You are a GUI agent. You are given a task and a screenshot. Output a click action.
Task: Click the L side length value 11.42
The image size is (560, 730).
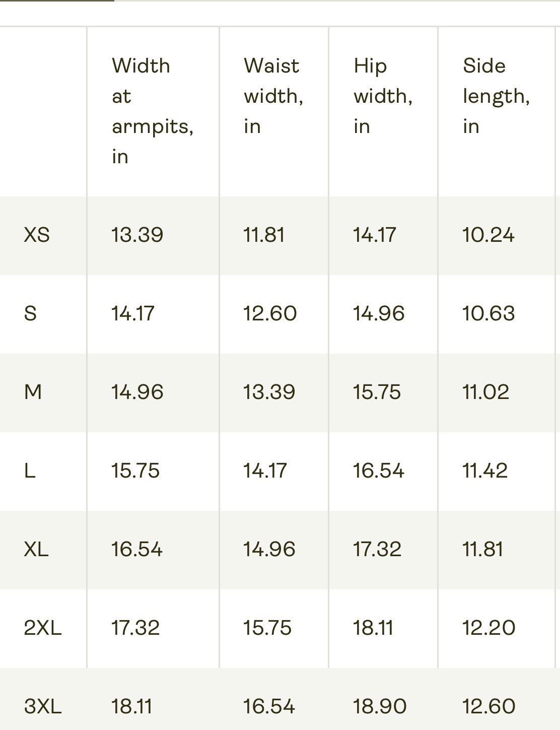point(485,471)
